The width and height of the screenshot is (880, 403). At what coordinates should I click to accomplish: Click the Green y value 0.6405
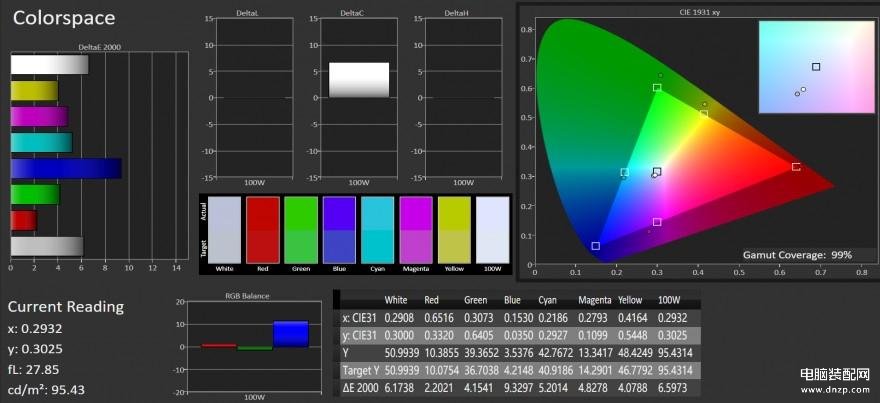pyautogui.click(x=479, y=336)
